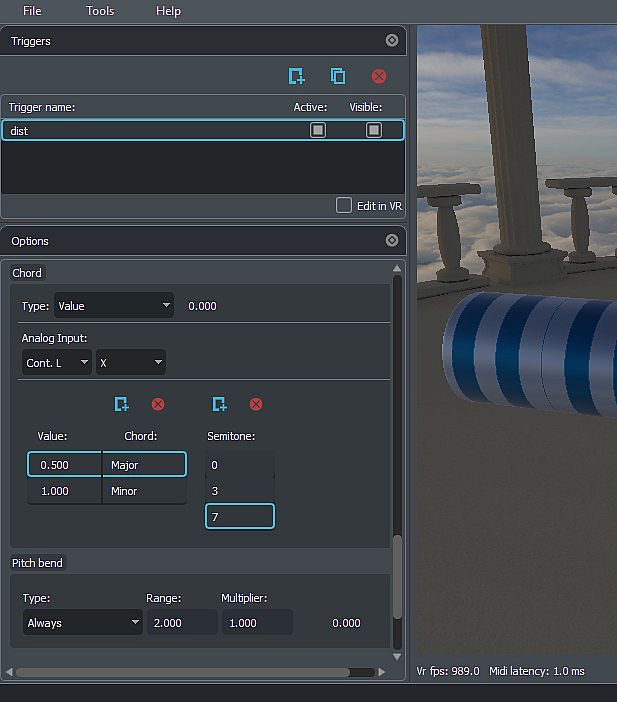Open the Tools menu
The image size is (617, 702).
click(x=100, y=11)
